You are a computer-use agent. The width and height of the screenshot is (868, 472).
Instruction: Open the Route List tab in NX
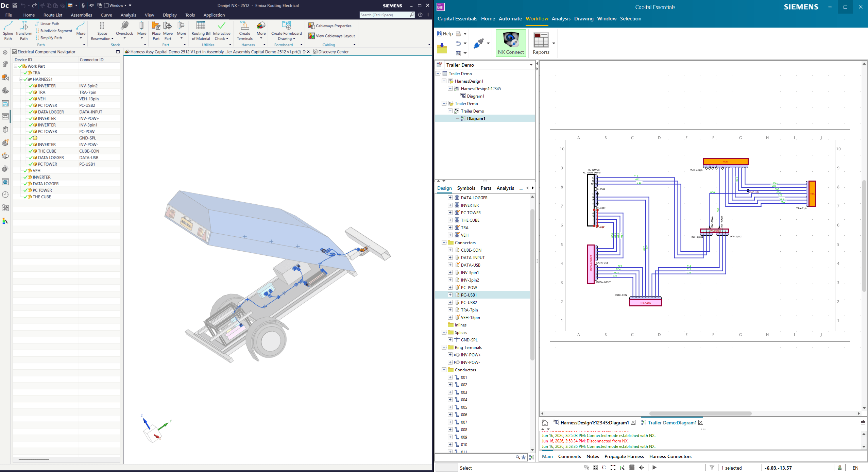pos(53,15)
